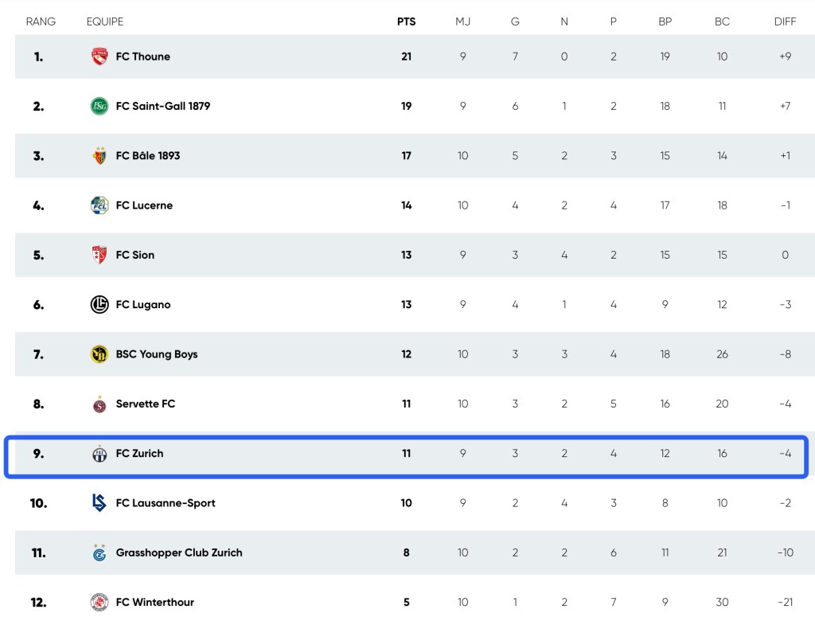The height and width of the screenshot is (644, 815).
Task: Open the FC Thoune team name link
Action: [143, 57]
